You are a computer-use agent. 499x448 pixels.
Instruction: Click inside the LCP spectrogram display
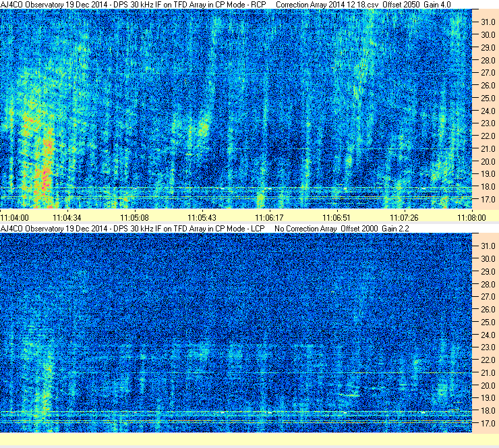(x=236, y=333)
